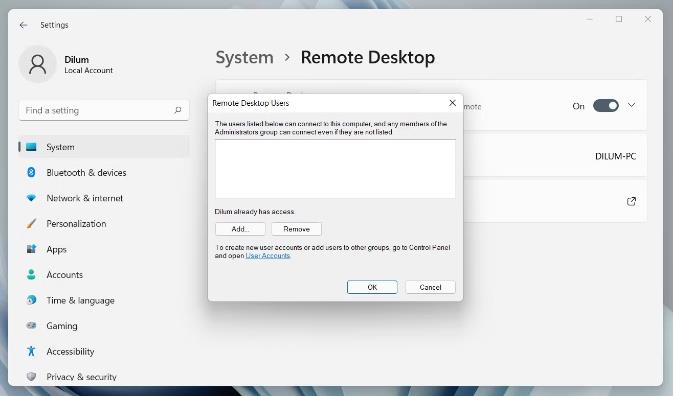Close the Settings window
Screen dimensions: 674x396
(x=648, y=19)
